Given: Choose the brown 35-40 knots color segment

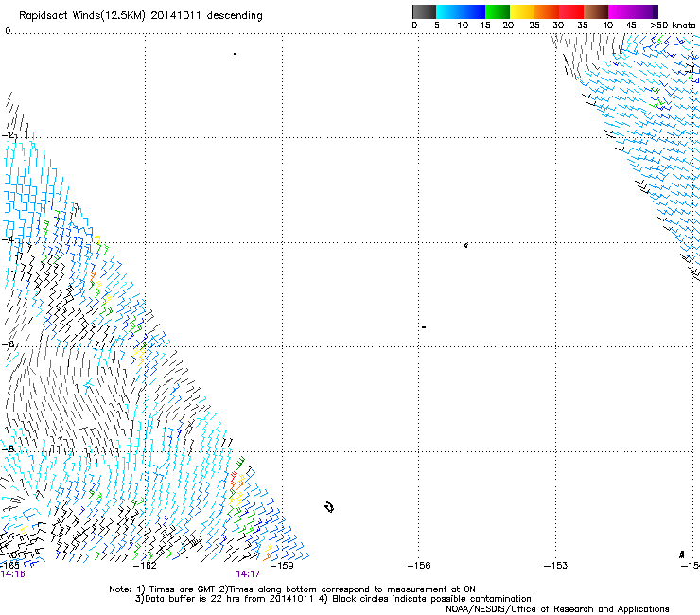Looking at the screenshot, I should 596,11.
